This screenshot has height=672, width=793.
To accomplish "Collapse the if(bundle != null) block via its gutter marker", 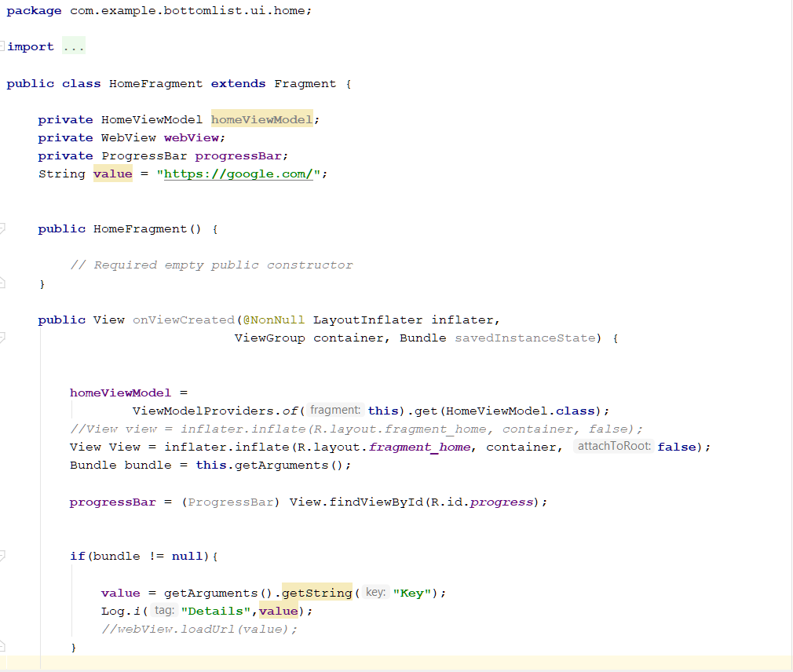I will (x=2, y=557).
